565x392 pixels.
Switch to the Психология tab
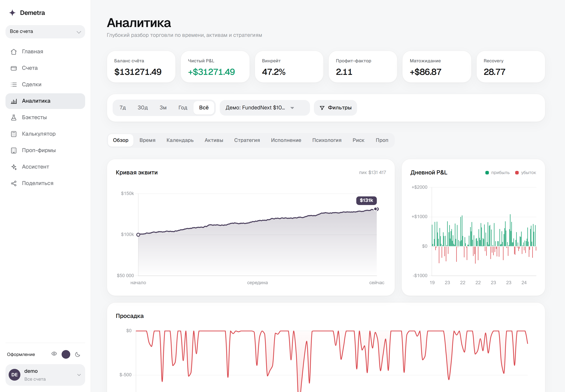pos(327,140)
